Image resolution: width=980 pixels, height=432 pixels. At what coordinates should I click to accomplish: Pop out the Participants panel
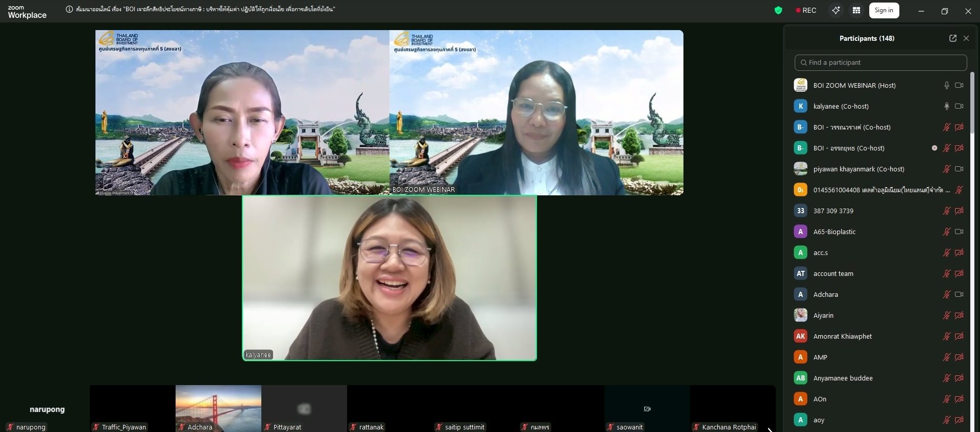tap(952, 38)
